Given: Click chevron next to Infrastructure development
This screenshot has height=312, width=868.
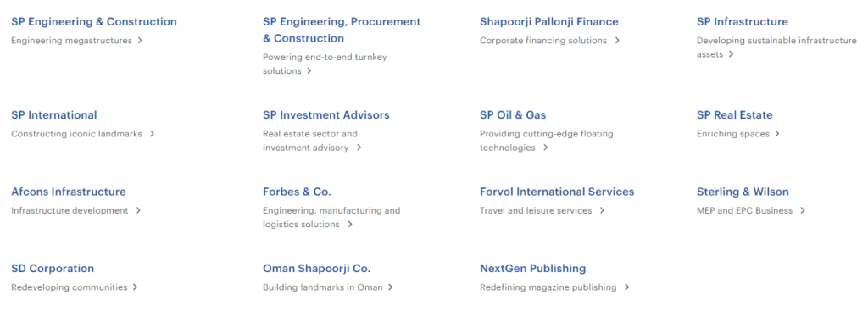Looking at the screenshot, I should click(138, 211).
